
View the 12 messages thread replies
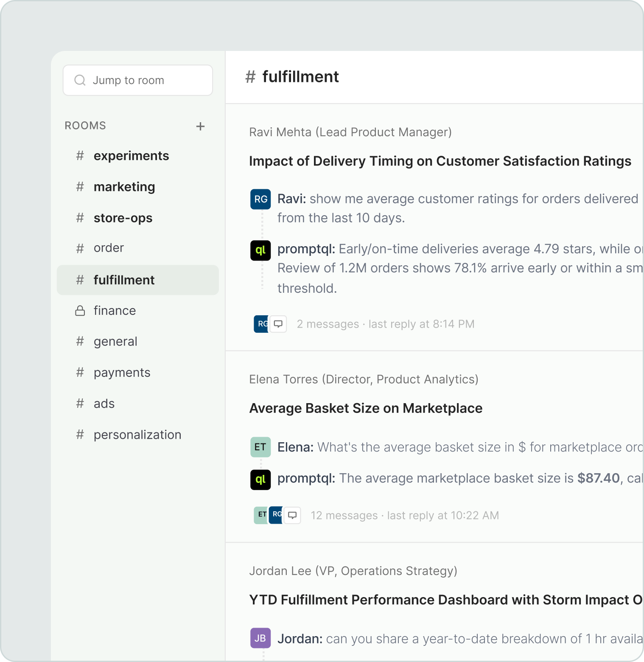click(404, 516)
